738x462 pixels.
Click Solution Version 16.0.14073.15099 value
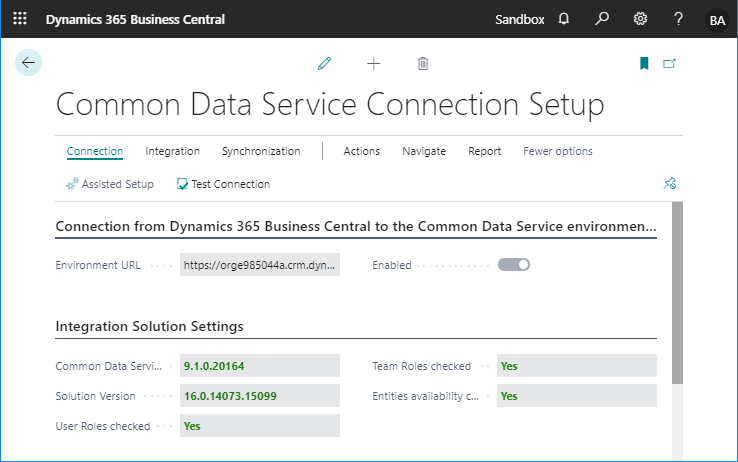tap(260, 396)
